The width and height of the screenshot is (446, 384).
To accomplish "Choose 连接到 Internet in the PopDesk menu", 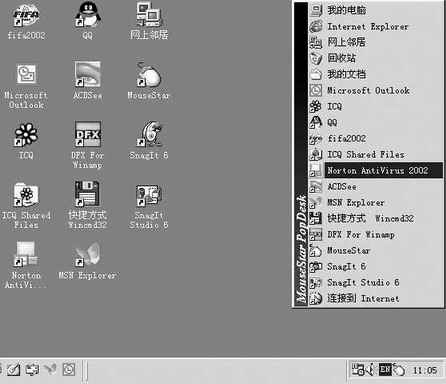I will (376, 298).
